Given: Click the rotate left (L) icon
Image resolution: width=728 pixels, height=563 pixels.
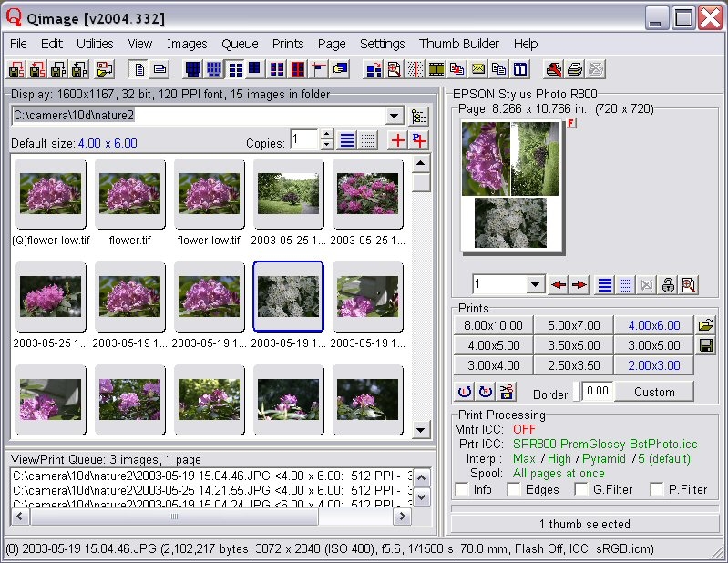Looking at the screenshot, I should point(464,392).
